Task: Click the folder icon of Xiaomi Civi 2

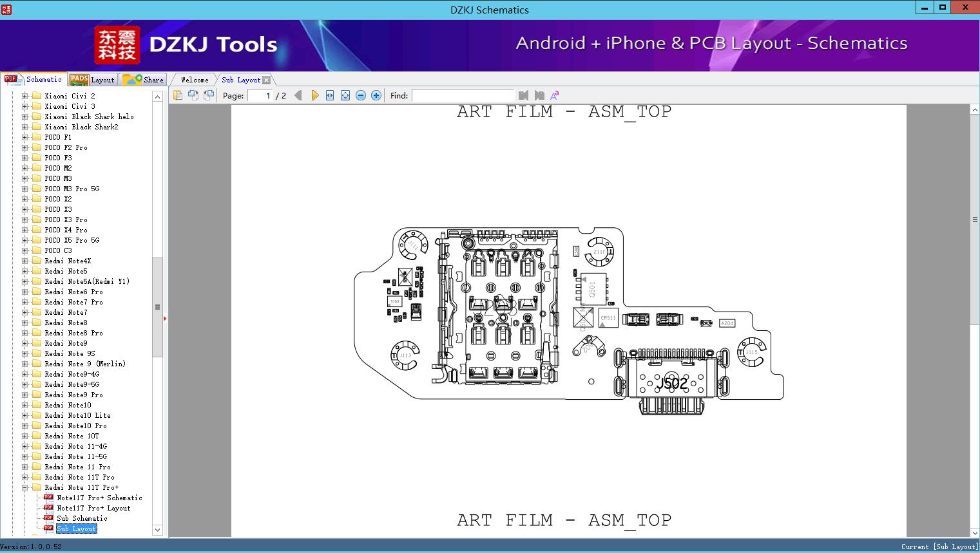Action: pyautogui.click(x=37, y=96)
